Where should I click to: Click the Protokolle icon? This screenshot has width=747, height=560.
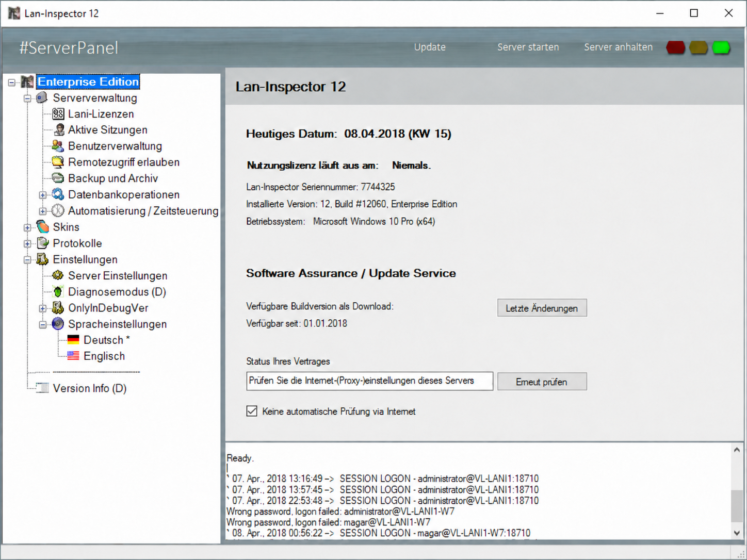pos(42,243)
